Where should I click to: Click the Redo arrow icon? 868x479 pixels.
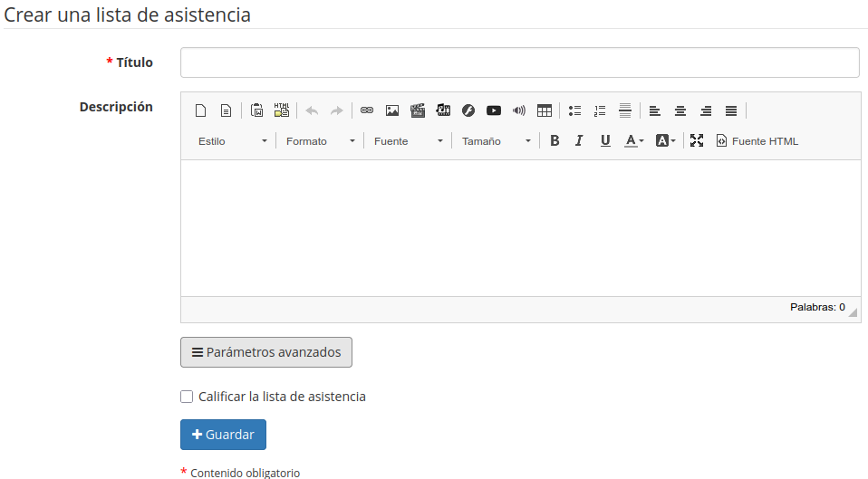pos(336,110)
